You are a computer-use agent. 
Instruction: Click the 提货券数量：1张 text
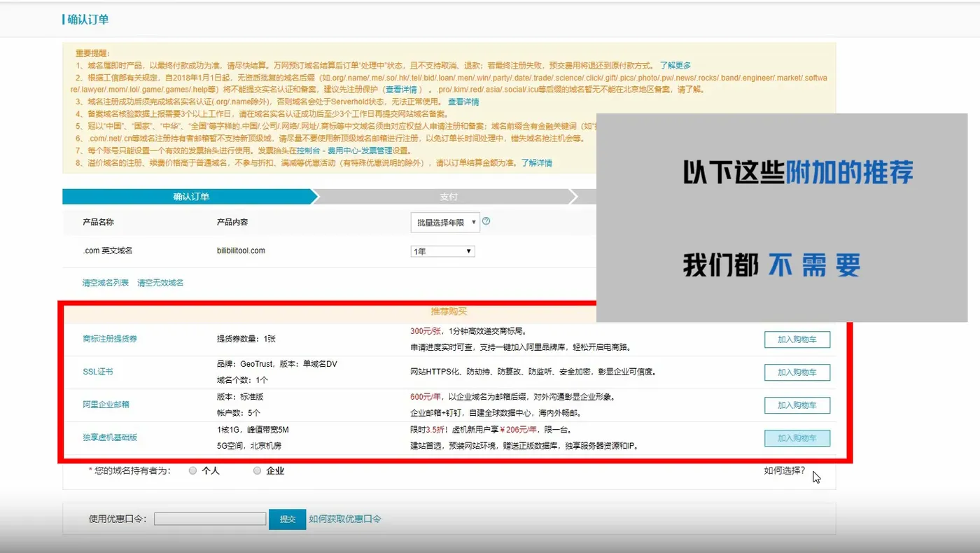[x=246, y=339]
